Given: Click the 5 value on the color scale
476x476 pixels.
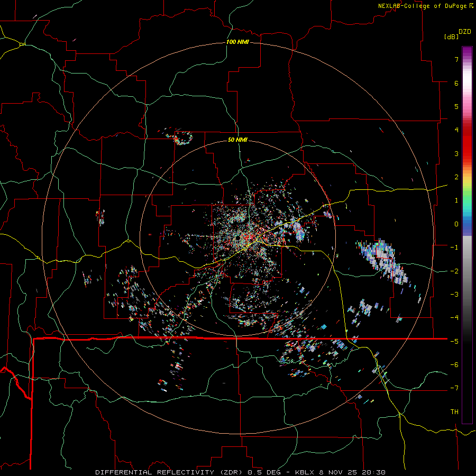Looking at the screenshot, I should 456,106.
